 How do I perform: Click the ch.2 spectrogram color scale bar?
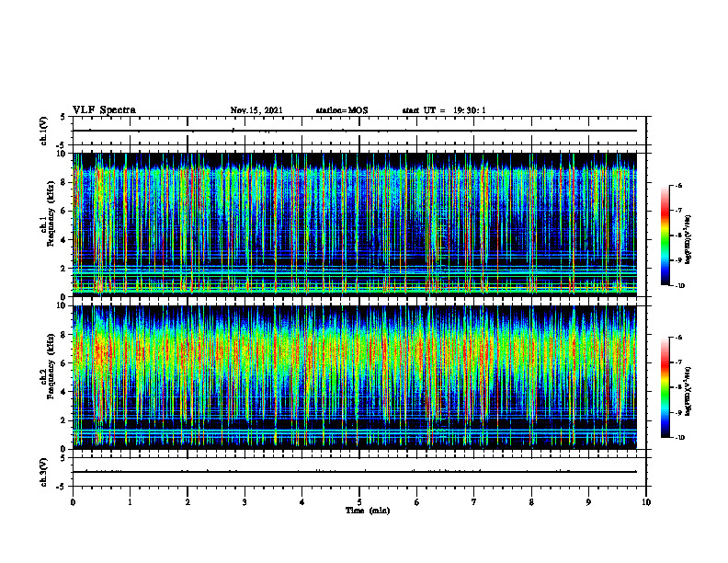665,387
